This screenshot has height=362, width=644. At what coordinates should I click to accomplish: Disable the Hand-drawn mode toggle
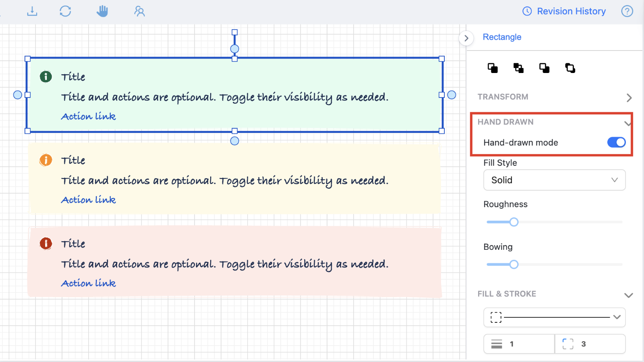point(616,143)
